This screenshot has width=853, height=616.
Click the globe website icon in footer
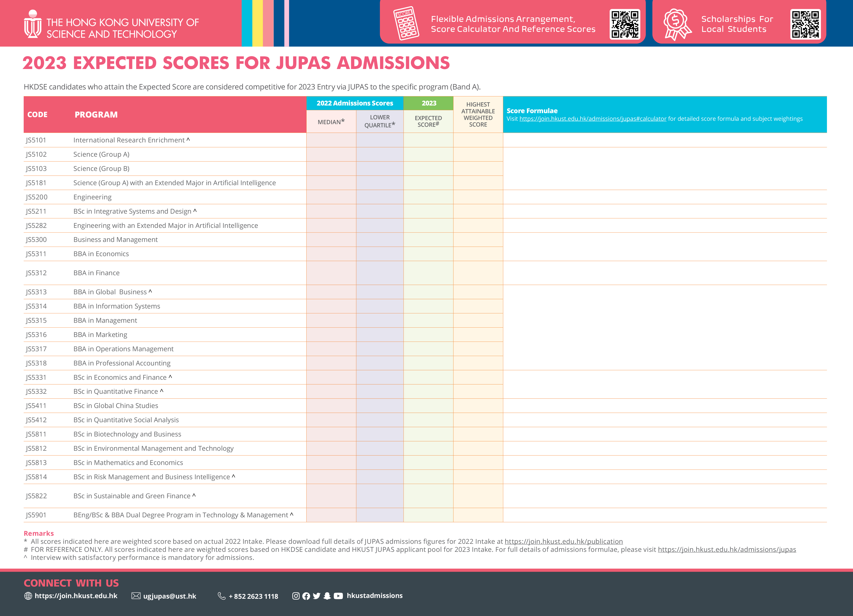click(28, 596)
